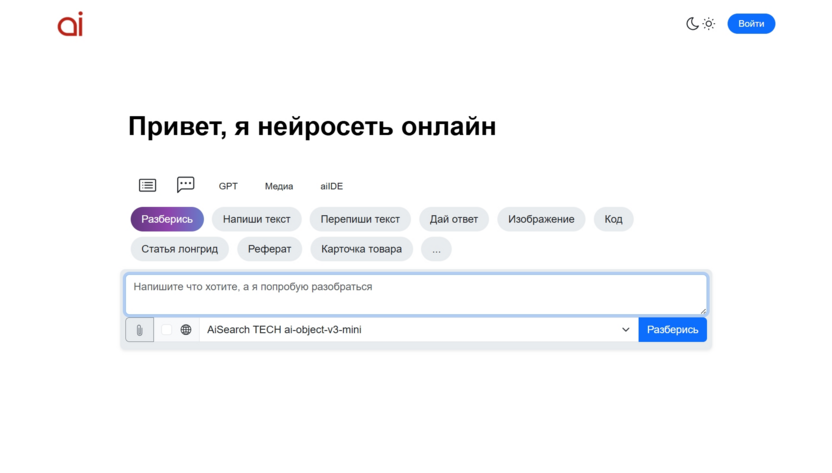Click the Войти login button
The height and width of the screenshot is (473, 832).
751,24
